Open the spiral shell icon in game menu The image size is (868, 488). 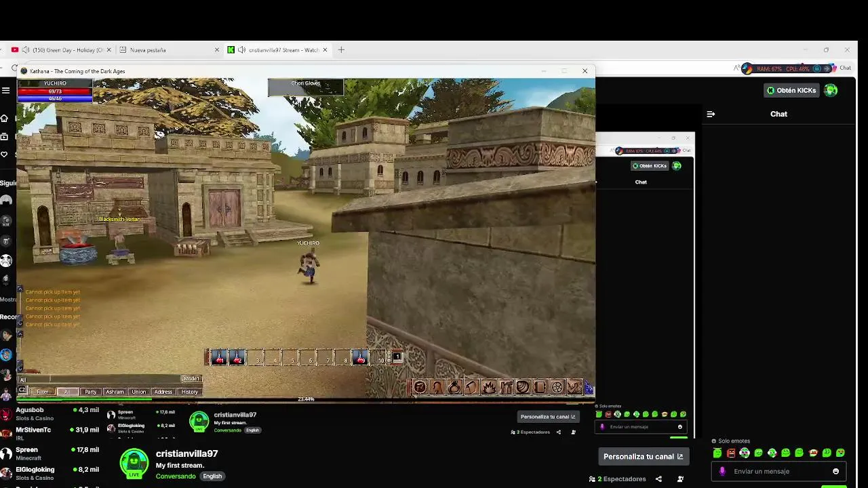tap(523, 387)
